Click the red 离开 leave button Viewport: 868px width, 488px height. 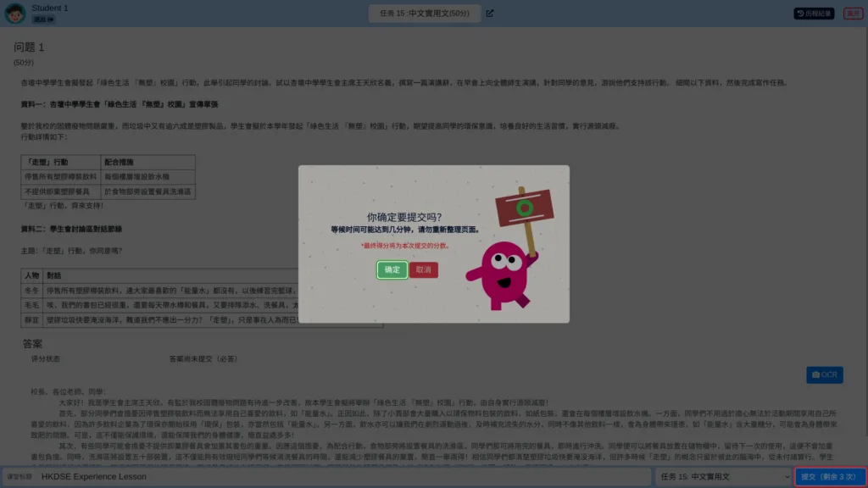[853, 14]
